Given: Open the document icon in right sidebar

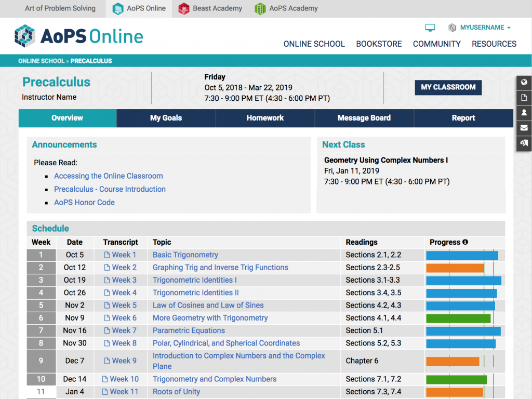Looking at the screenshot, I should pyautogui.click(x=524, y=98).
